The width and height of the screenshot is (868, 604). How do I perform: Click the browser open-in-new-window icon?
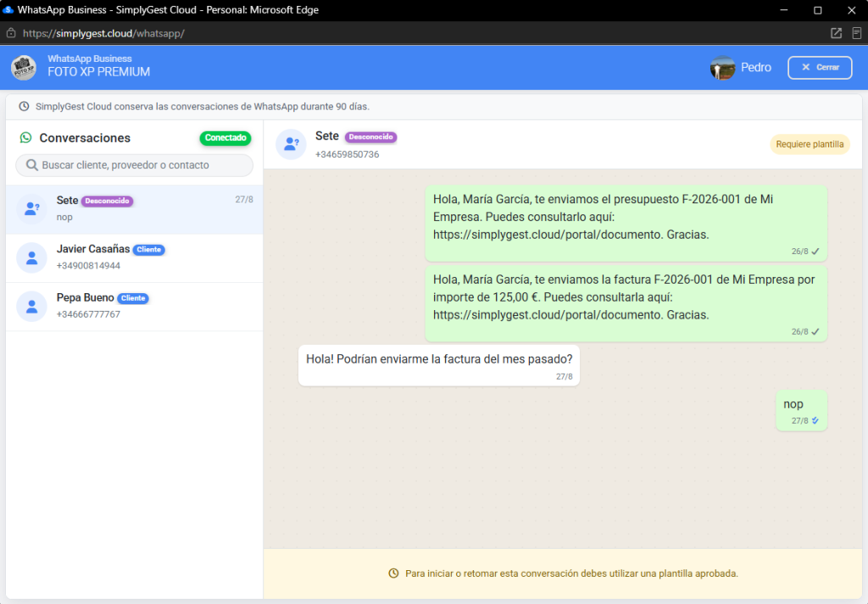coord(836,33)
